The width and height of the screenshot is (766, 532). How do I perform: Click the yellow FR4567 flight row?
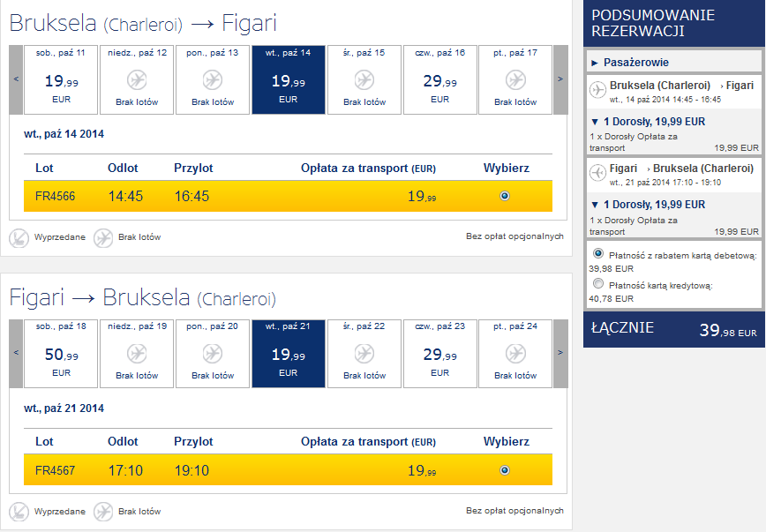[x=288, y=470]
